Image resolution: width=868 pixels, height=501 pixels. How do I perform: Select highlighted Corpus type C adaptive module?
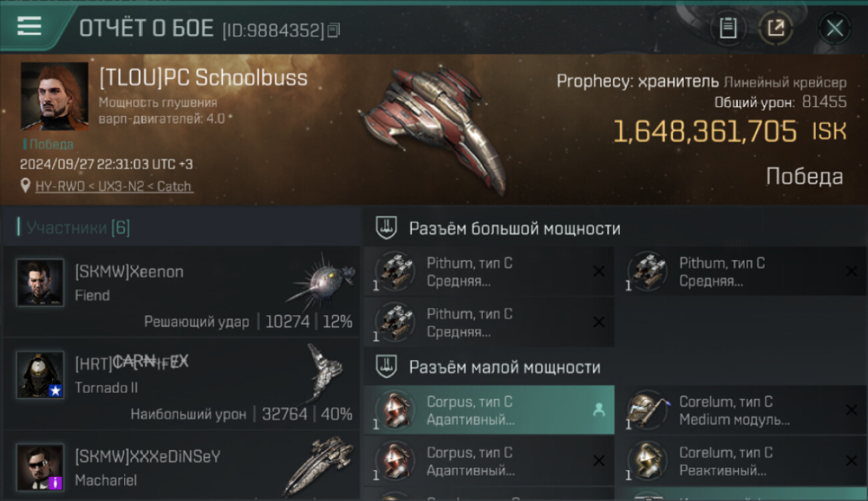489,410
